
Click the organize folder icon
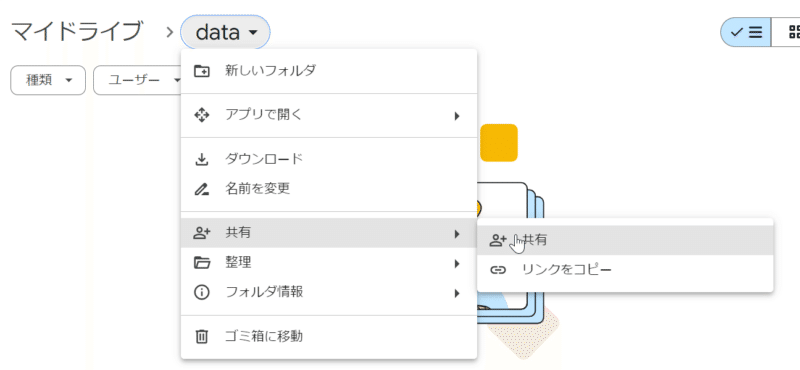(x=202, y=263)
